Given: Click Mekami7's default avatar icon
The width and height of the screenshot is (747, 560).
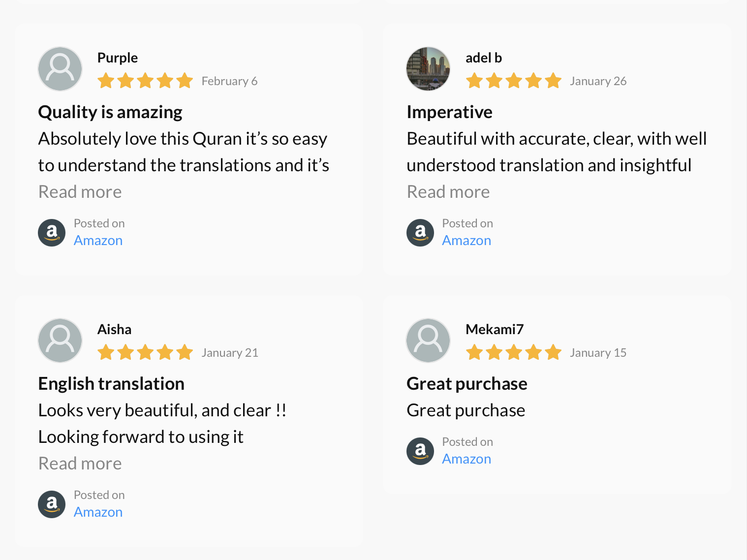Looking at the screenshot, I should tap(428, 341).
